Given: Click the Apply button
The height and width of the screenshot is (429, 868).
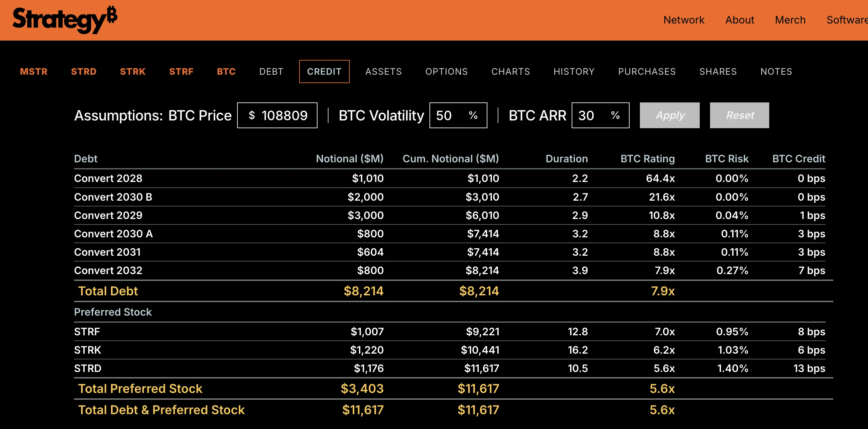Looking at the screenshot, I should [669, 115].
